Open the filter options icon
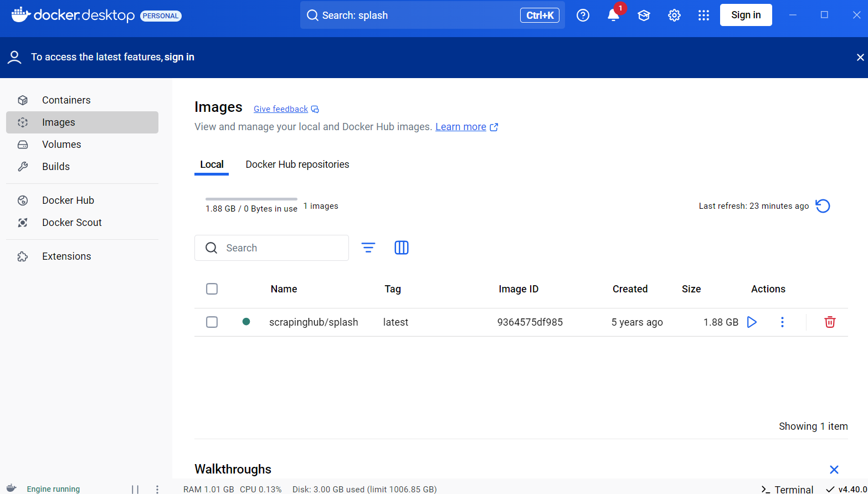868x494 pixels. pos(368,248)
